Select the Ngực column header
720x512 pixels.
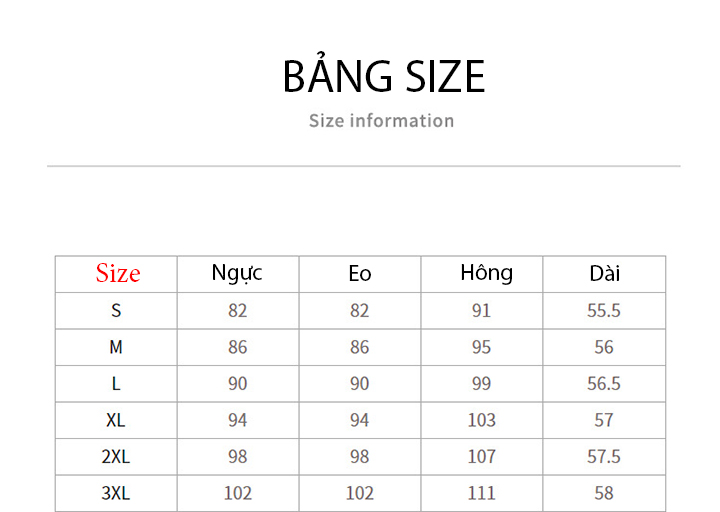click(x=237, y=274)
